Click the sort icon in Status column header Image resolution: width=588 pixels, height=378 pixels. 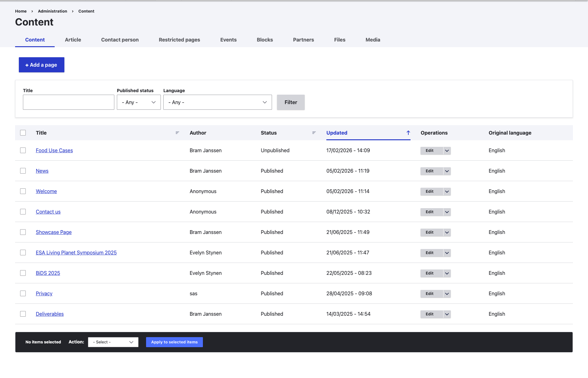[314, 133]
